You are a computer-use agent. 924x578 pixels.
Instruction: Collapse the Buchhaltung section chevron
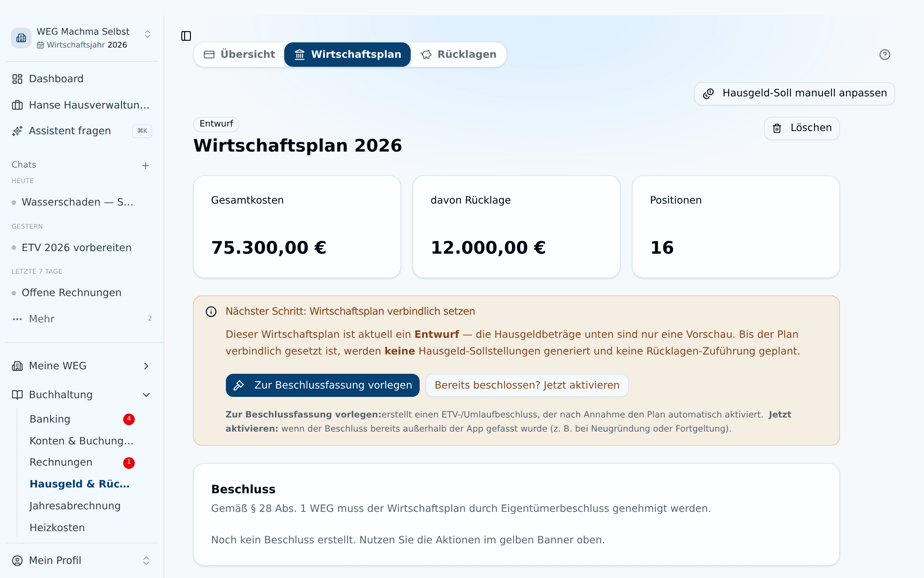[146, 395]
